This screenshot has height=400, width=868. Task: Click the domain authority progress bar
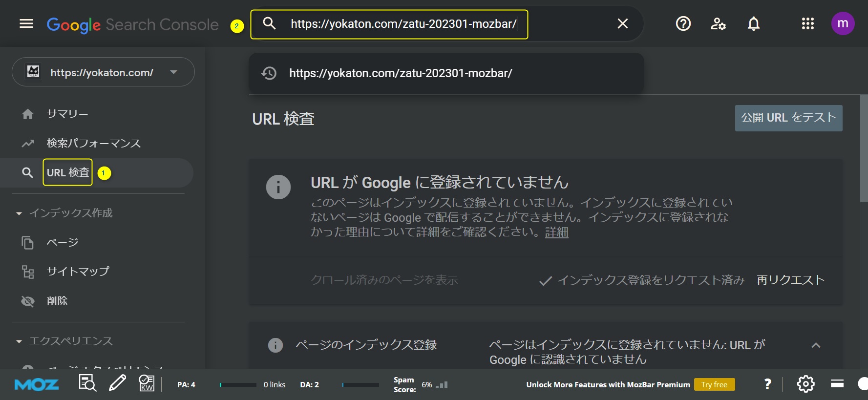(360, 385)
